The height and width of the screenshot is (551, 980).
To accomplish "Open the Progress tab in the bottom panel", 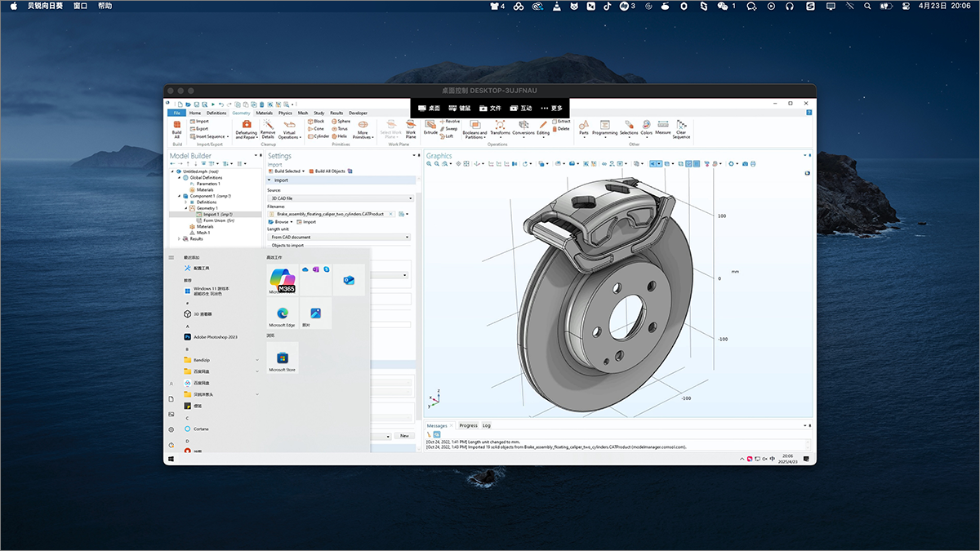I will (468, 425).
